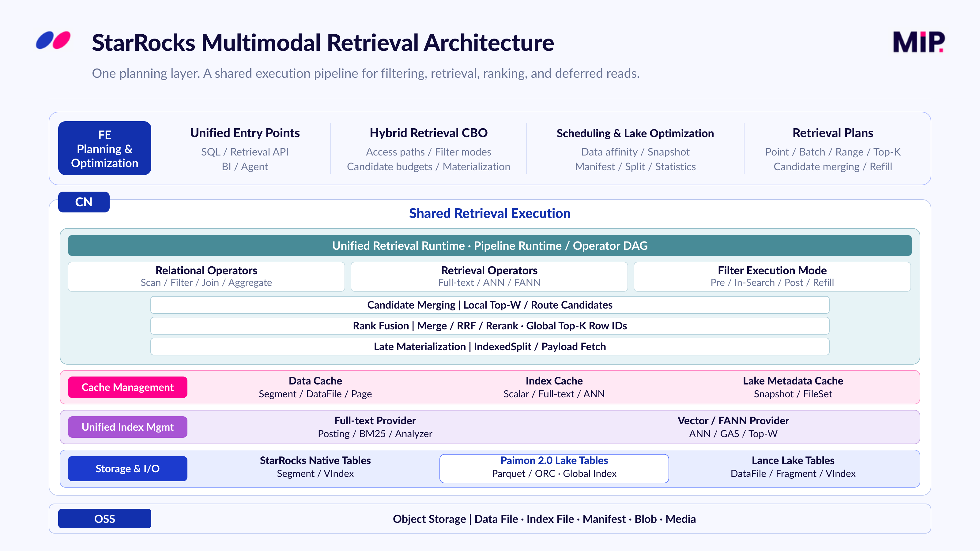Click 'ANN / GAS / Top-W' text

click(x=733, y=434)
